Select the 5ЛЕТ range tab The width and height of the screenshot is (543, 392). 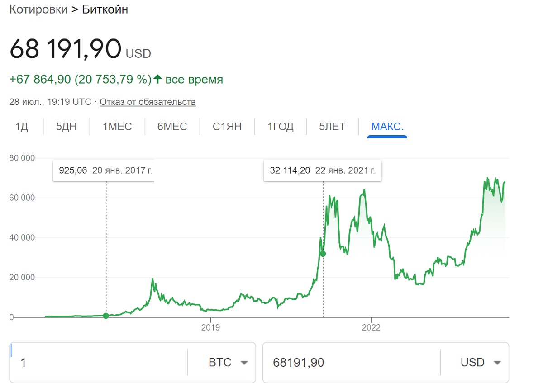pyautogui.click(x=332, y=127)
